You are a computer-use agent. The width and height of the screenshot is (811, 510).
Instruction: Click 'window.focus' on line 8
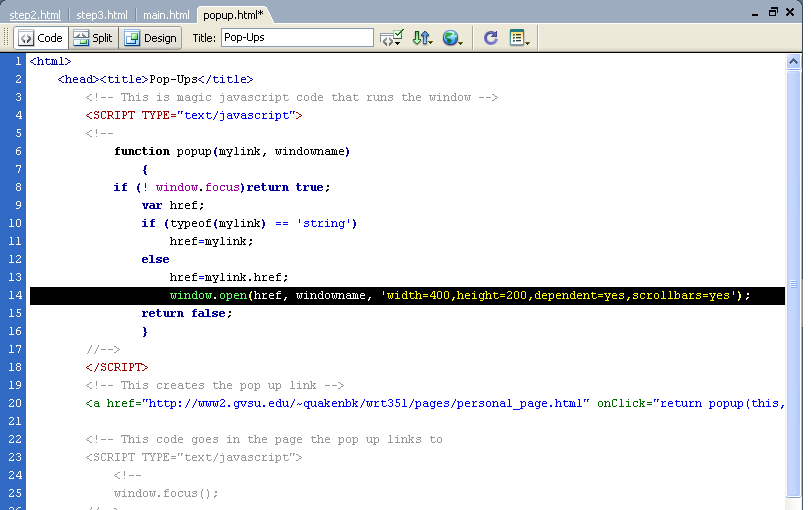coord(197,187)
